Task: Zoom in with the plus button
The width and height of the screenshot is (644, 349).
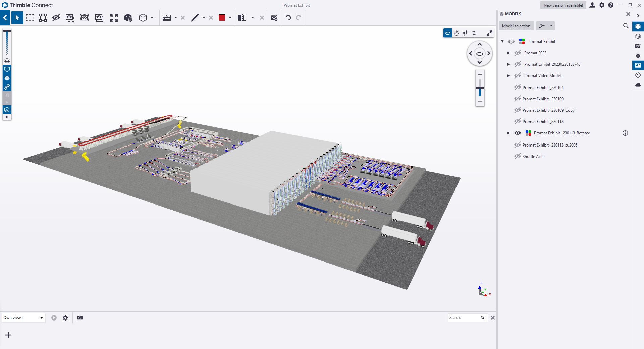Action: click(480, 74)
